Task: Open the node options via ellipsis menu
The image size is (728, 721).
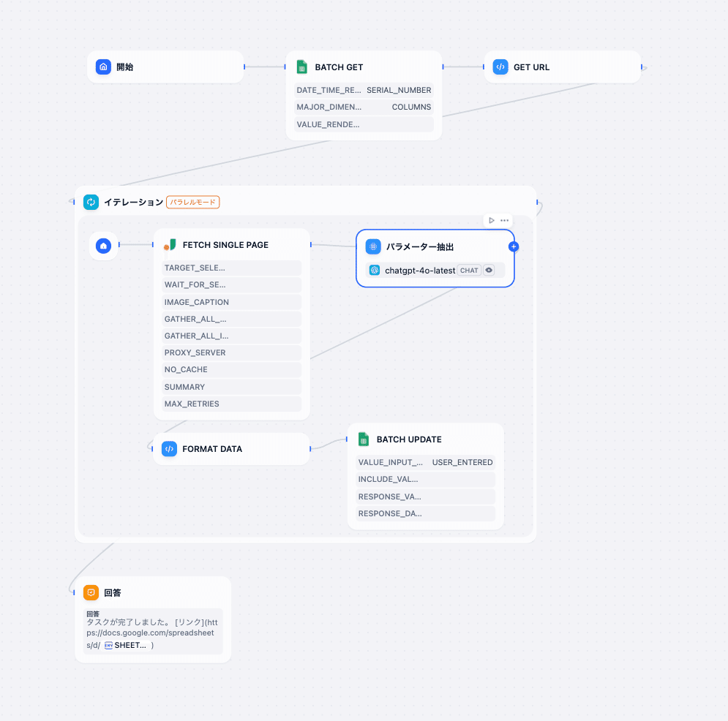Action: click(x=504, y=220)
